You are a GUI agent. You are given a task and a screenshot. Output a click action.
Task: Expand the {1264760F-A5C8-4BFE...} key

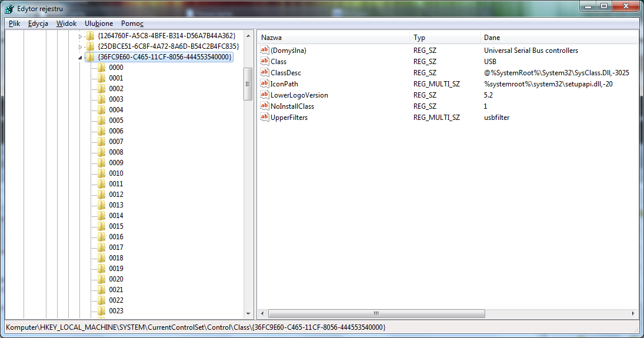coord(81,36)
